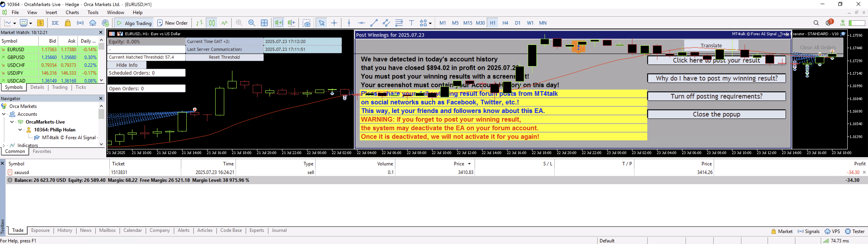
Task: Open the MetaEditor IDE button
Action: tap(55, 23)
